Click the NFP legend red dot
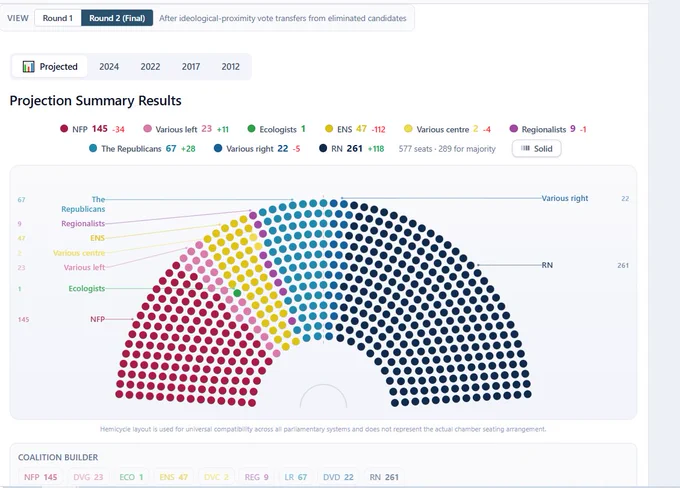 (64, 129)
